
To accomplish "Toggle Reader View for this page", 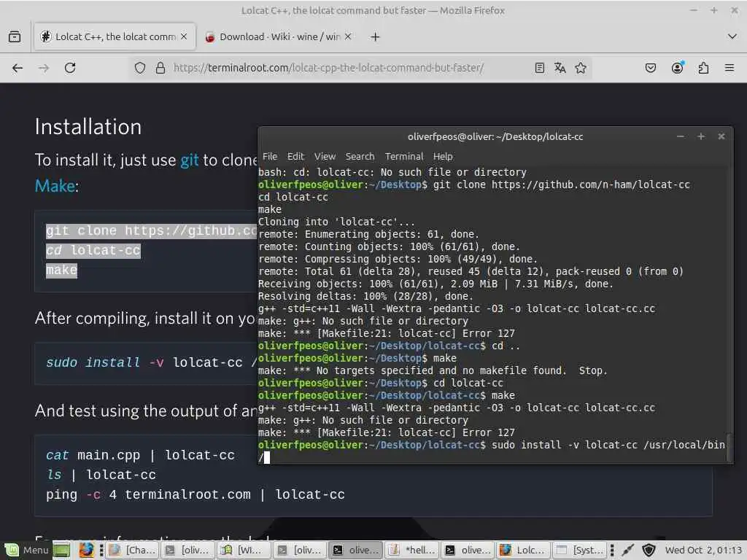I will (539, 68).
